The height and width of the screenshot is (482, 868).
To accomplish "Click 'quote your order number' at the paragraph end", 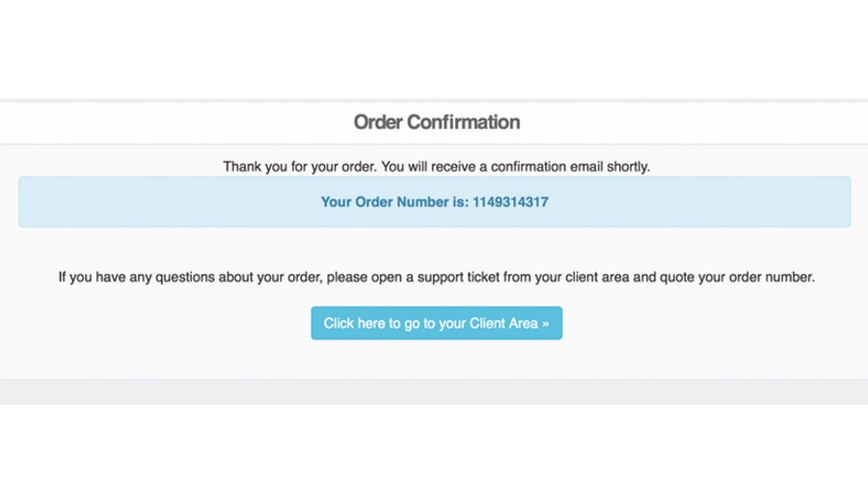I will (x=738, y=277).
